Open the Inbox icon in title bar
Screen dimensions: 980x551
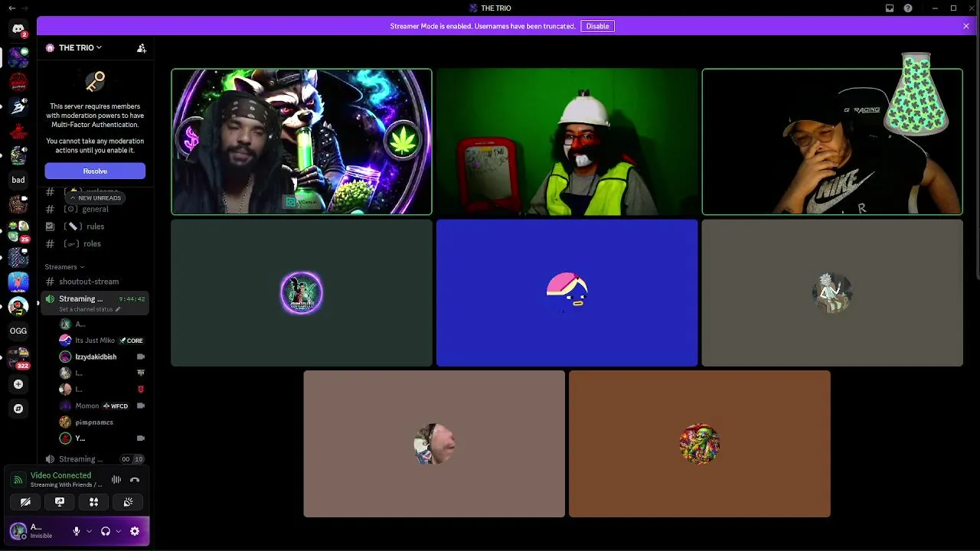[890, 8]
